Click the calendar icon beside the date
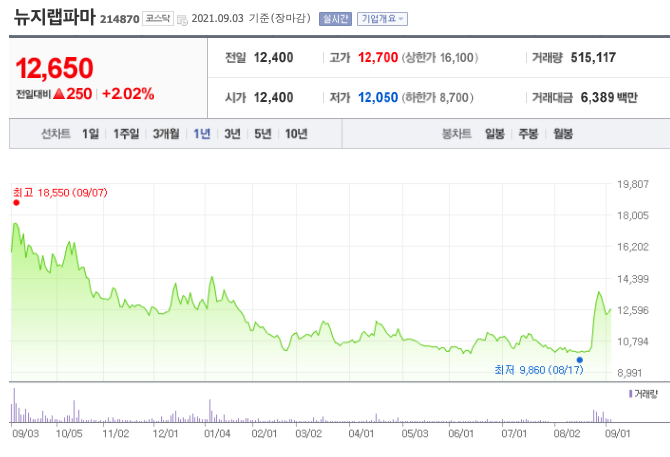Viewport: 670px width, 457px height. coord(182,20)
